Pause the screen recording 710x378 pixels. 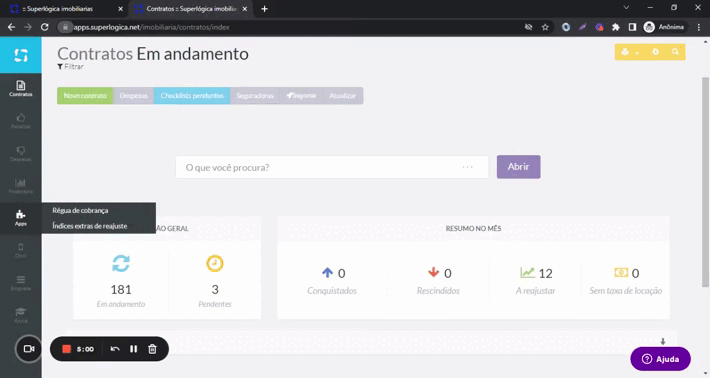(x=134, y=349)
